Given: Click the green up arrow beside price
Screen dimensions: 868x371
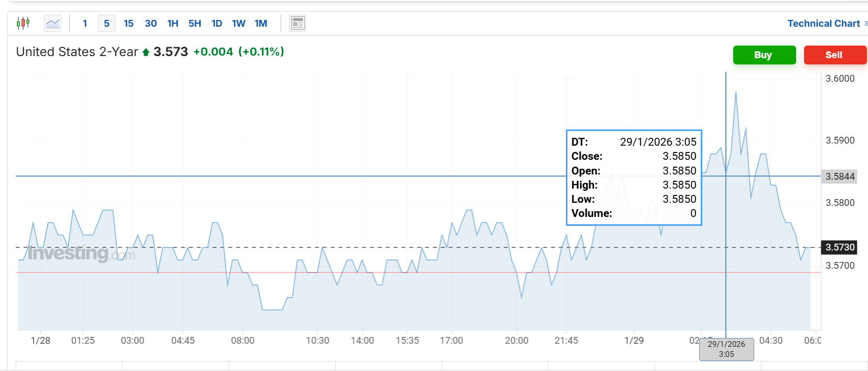Looking at the screenshot, I should 146,52.
